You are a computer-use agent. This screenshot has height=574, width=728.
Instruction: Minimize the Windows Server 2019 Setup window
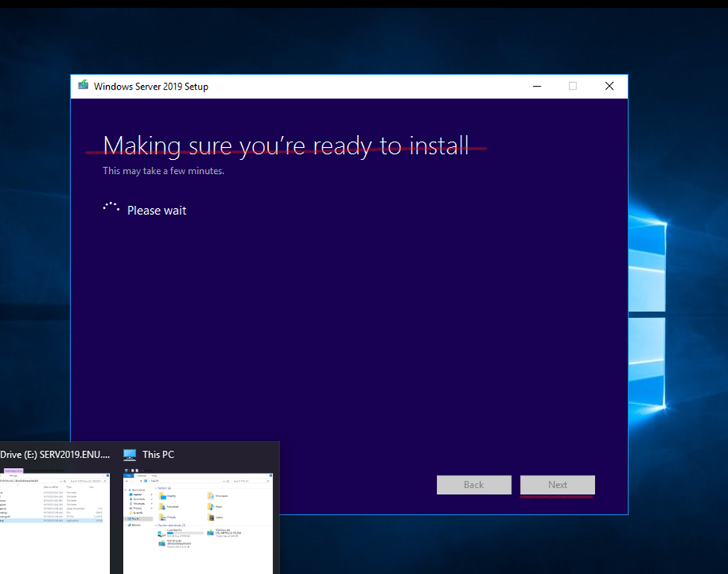click(x=537, y=87)
